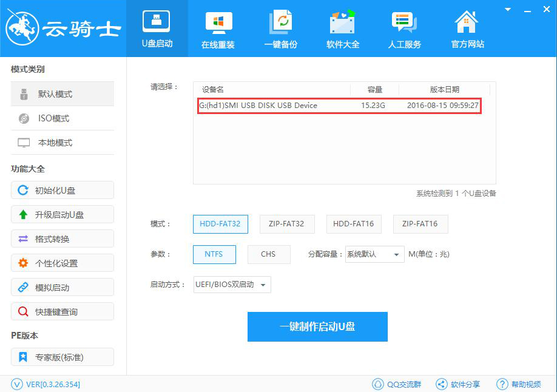This screenshot has width=557, height=392.
Task: Select HDD-FAT32 mode
Action: click(220, 224)
